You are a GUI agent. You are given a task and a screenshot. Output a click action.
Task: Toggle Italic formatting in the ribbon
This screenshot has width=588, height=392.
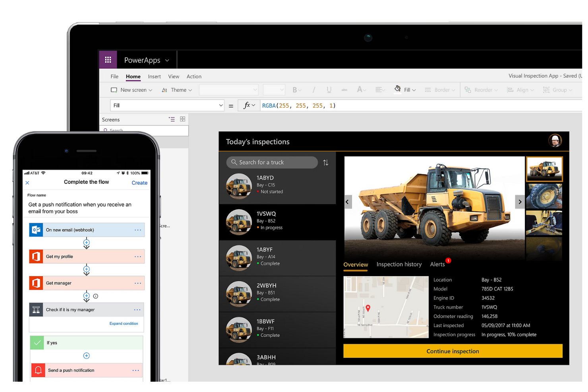(x=314, y=90)
